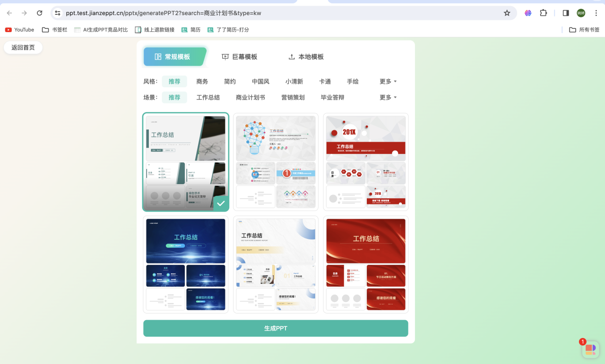Select 推荐 in the 风格 row

[x=174, y=82]
